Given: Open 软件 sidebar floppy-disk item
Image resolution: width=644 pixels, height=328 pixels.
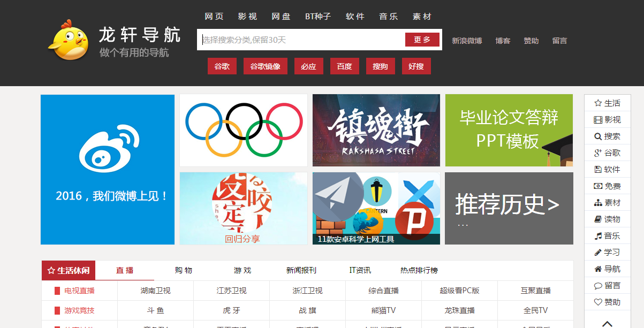Looking at the screenshot, I should pos(607,170).
